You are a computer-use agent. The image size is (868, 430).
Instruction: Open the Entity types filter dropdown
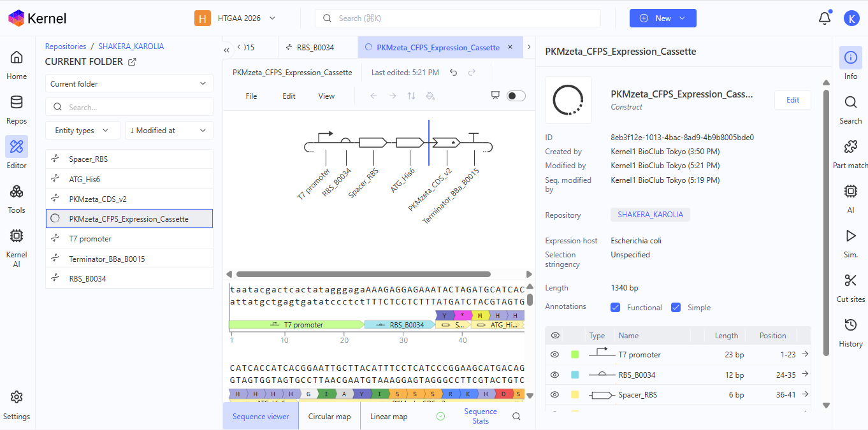click(82, 131)
